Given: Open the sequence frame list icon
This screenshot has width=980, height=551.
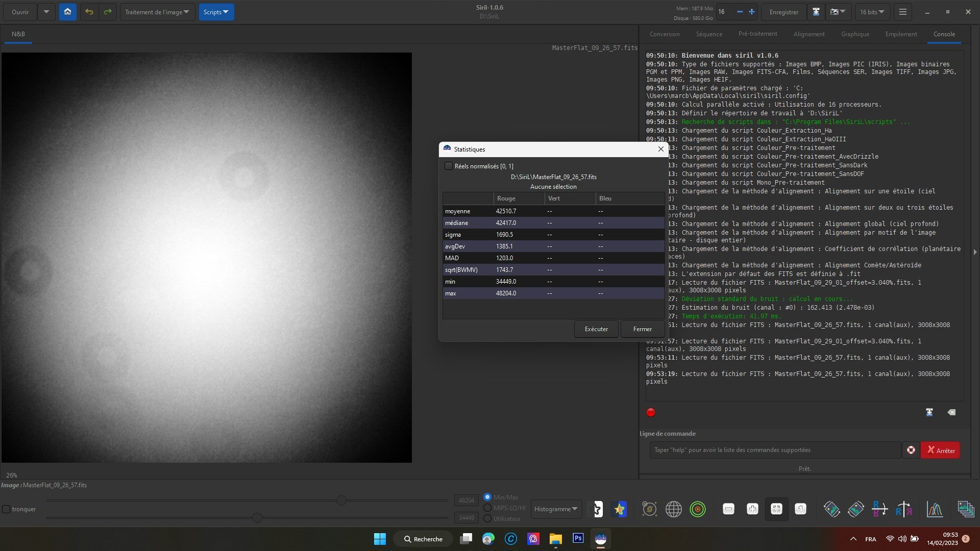Looking at the screenshot, I should tap(965, 509).
